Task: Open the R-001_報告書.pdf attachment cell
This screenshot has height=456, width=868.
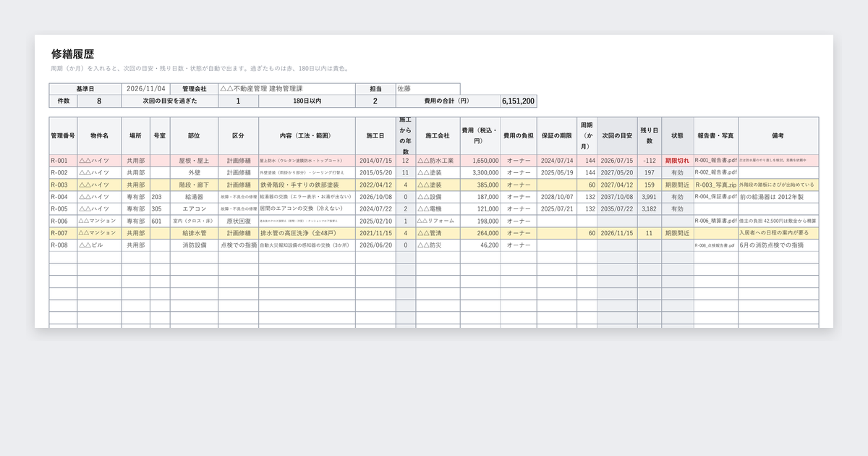Action: 715,161
